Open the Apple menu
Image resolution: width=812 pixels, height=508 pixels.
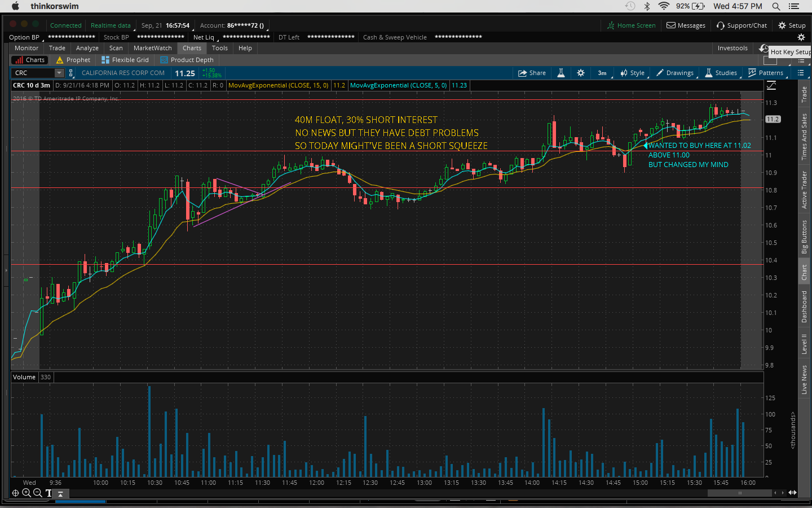click(x=15, y=6)
